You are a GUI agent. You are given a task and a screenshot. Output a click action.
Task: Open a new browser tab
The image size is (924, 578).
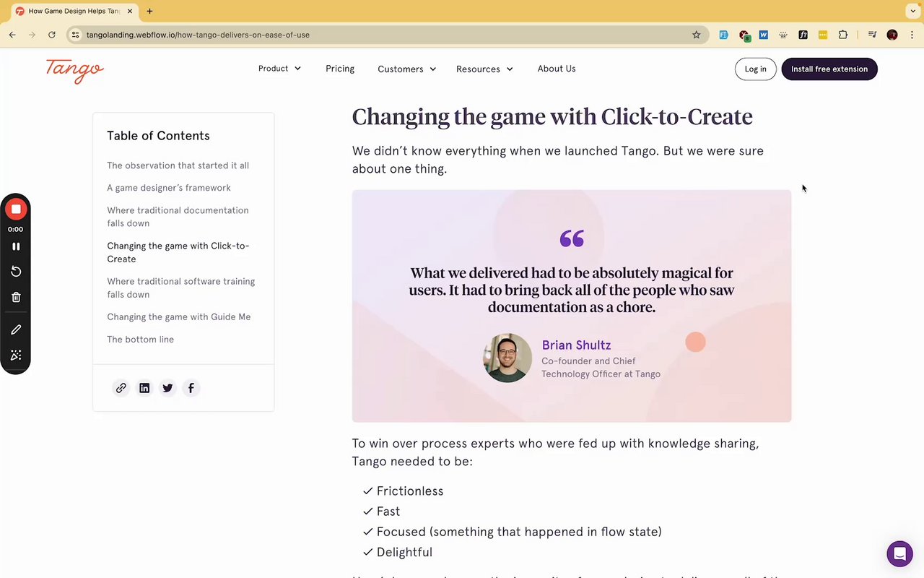(149, 11)
